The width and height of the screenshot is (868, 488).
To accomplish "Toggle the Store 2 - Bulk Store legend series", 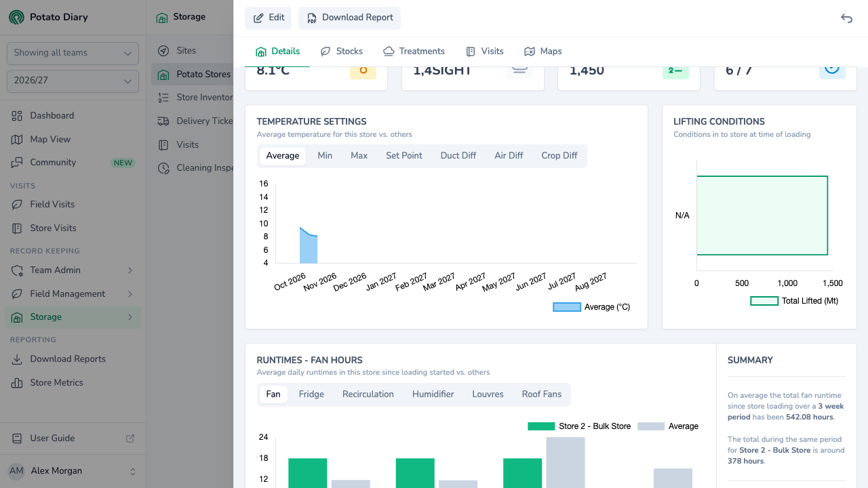I will (579, 426).
